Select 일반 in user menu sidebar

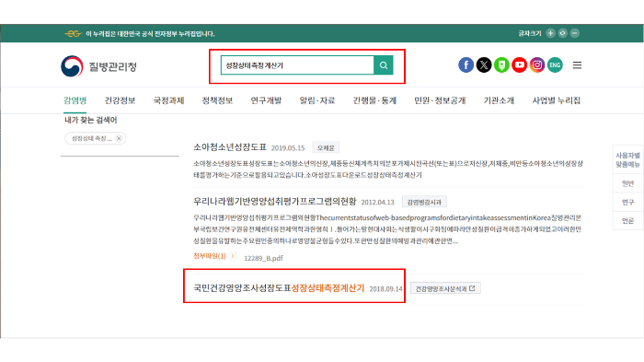pyautogui.click(x=627, y=183)
